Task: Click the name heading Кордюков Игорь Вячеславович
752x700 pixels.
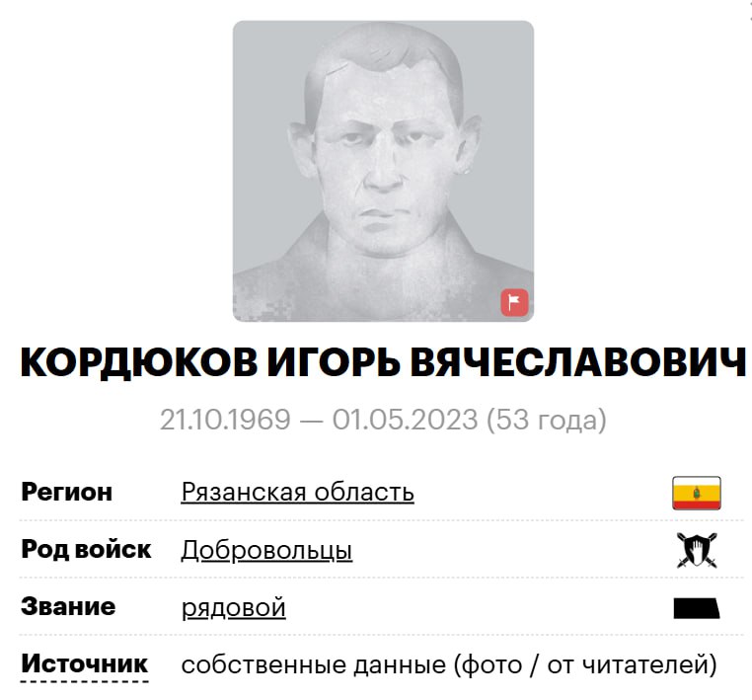Action: [x=383, y=362]
